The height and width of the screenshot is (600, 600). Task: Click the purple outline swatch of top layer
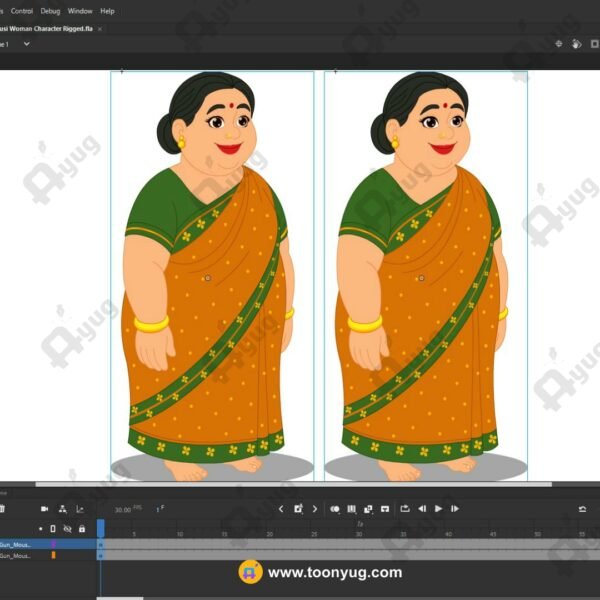54,544
